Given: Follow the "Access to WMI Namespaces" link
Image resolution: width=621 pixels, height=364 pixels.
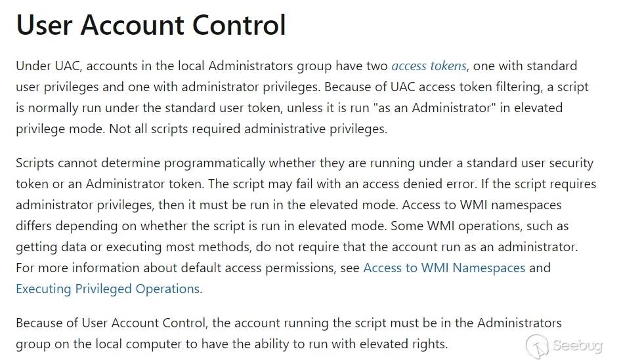Looking at the screenshot, I should (444, 268).
